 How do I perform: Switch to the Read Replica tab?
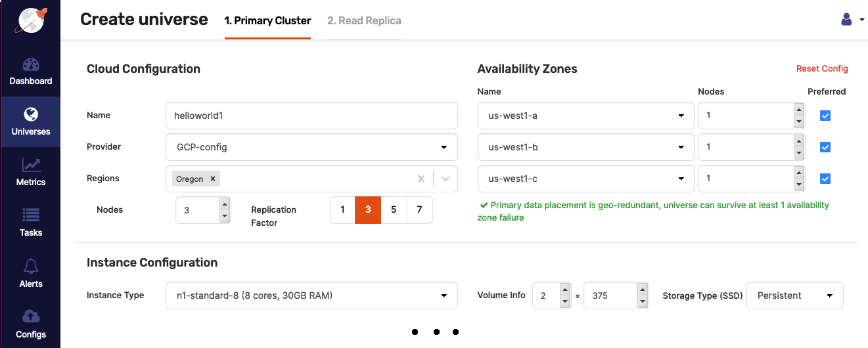(364, 20)
